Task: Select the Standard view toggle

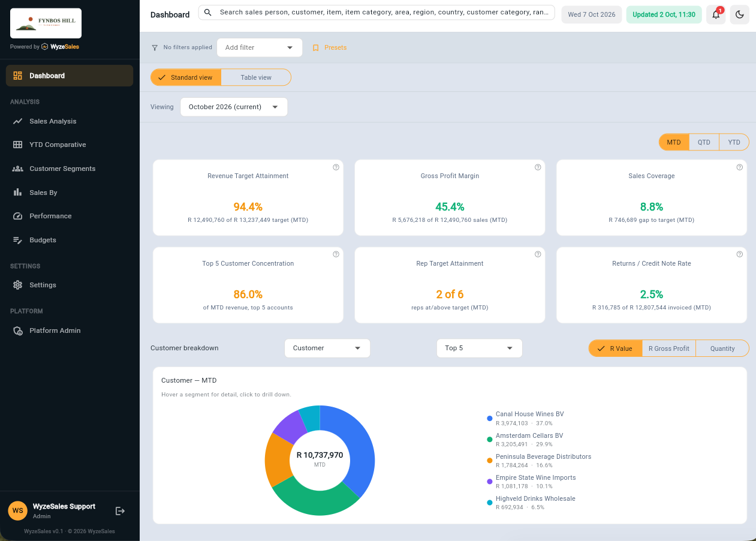Action: point(186,77)
